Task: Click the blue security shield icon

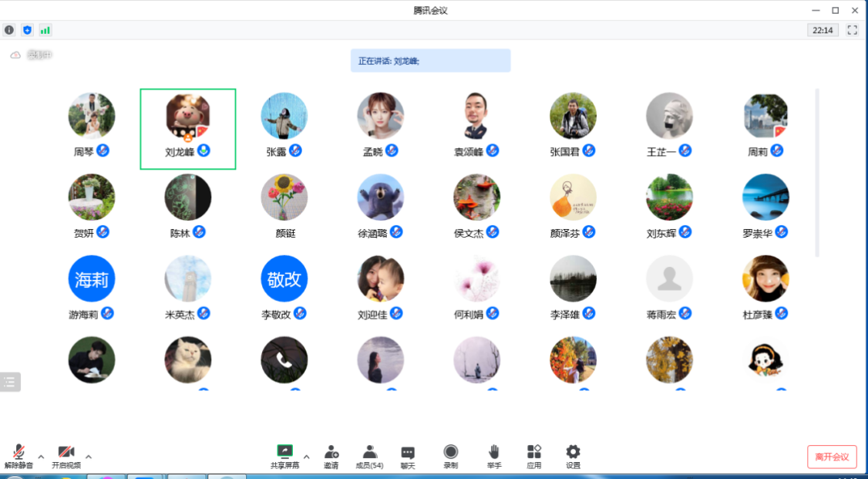Action: (28, 30)
